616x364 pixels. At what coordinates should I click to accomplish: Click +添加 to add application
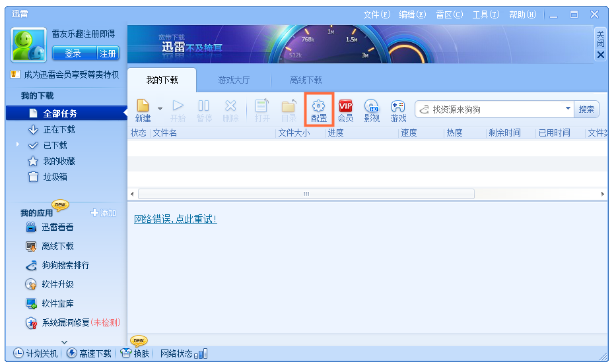click(103, 213)
